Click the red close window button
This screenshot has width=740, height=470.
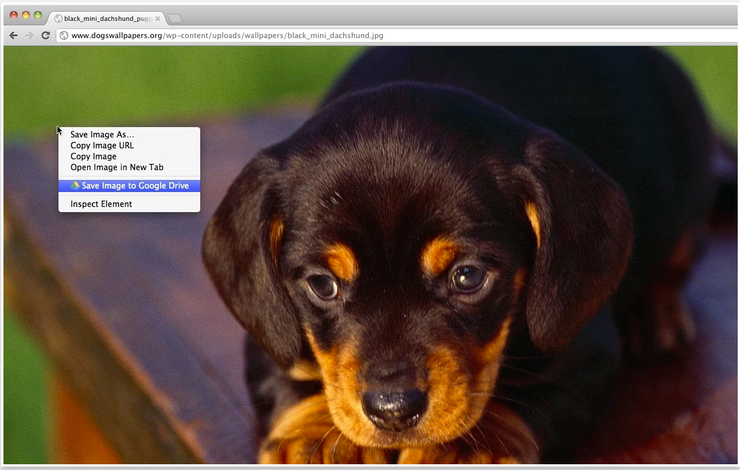point(14,16)
